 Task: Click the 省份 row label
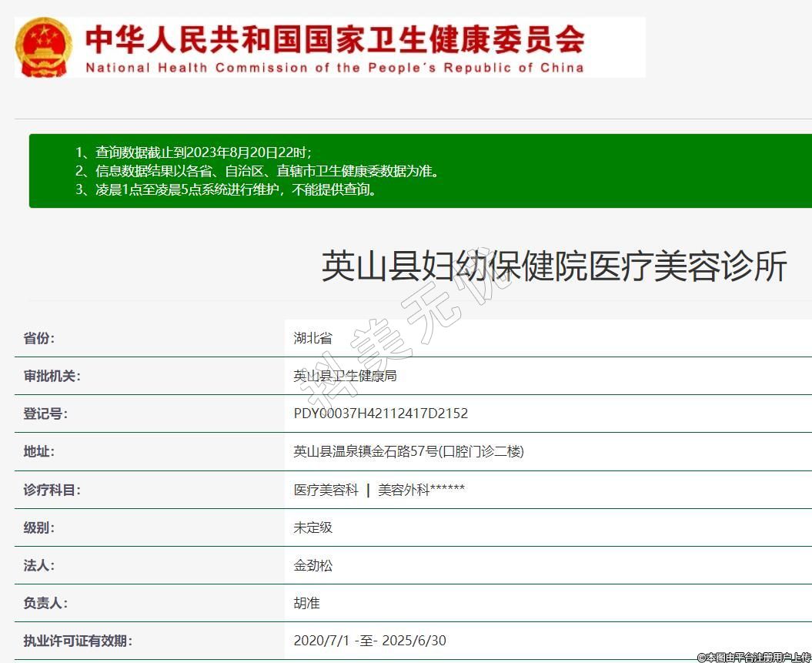click(x=39, y=338)
